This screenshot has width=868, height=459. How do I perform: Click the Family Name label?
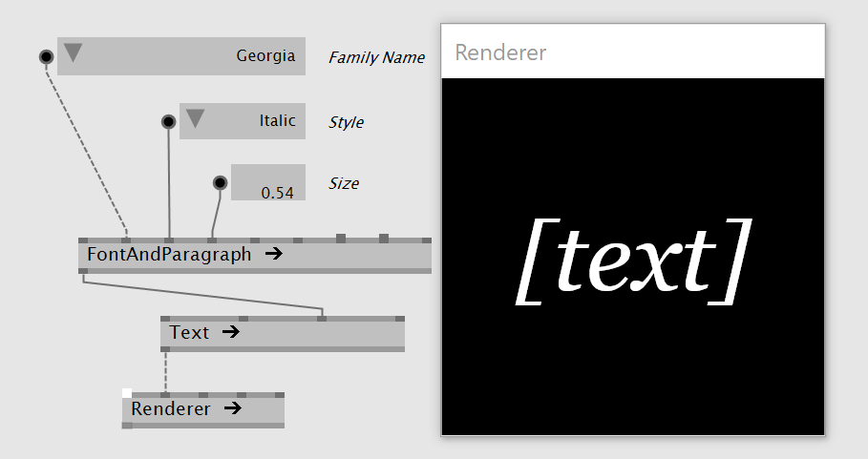click(376, 57)
